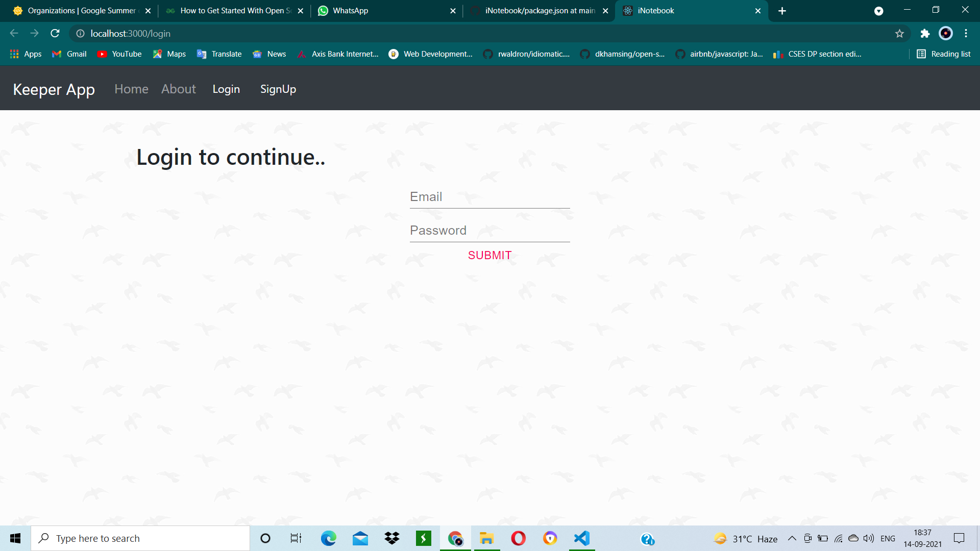Open the SignUp page
The height and width of the screenshot is (551, 980).
coord(278,89)
